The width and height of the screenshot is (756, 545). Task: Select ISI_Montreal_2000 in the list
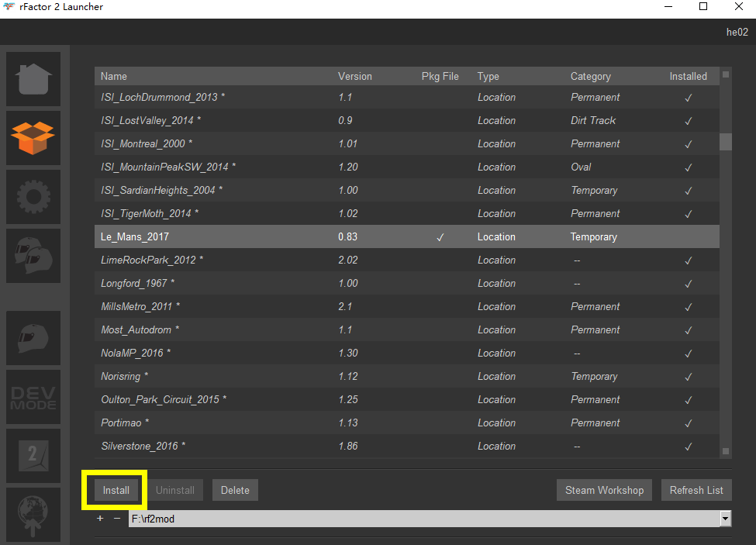pos(407,143)
